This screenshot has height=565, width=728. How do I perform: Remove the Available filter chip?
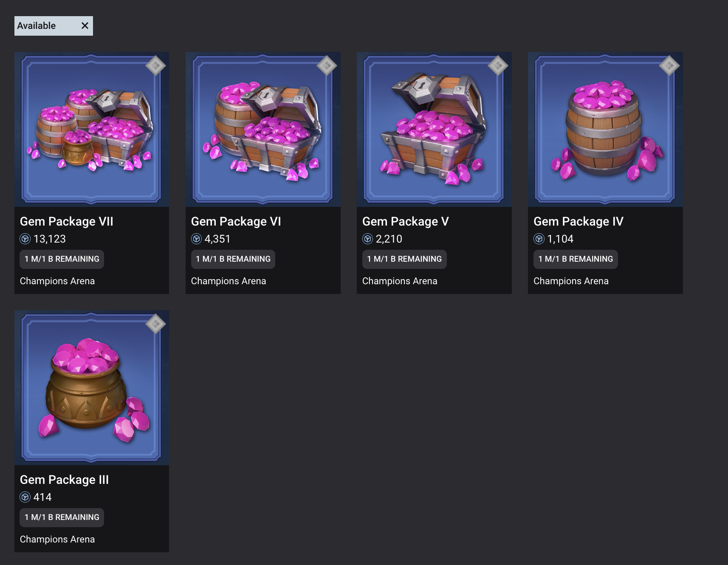pyautogui.click(x=85, y=26)
